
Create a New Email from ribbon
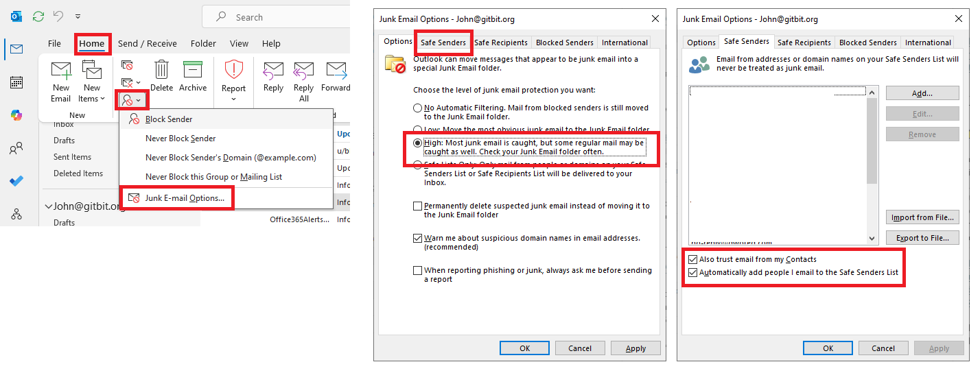(61, 81)
